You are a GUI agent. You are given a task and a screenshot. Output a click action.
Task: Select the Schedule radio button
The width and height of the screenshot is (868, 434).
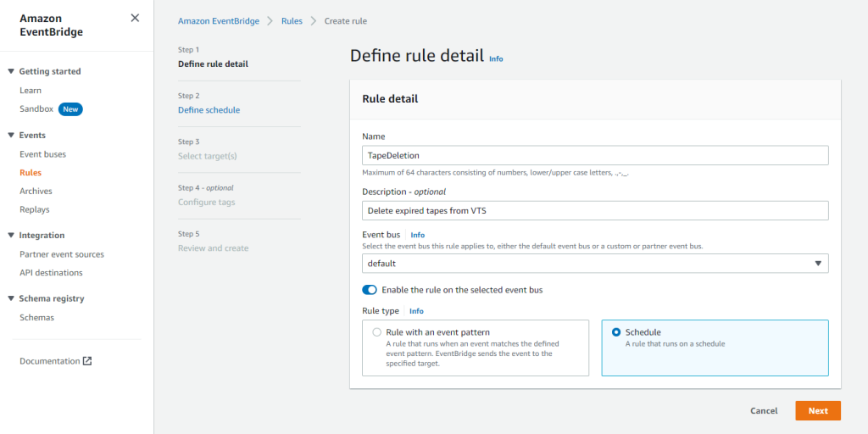coord(616,332)
